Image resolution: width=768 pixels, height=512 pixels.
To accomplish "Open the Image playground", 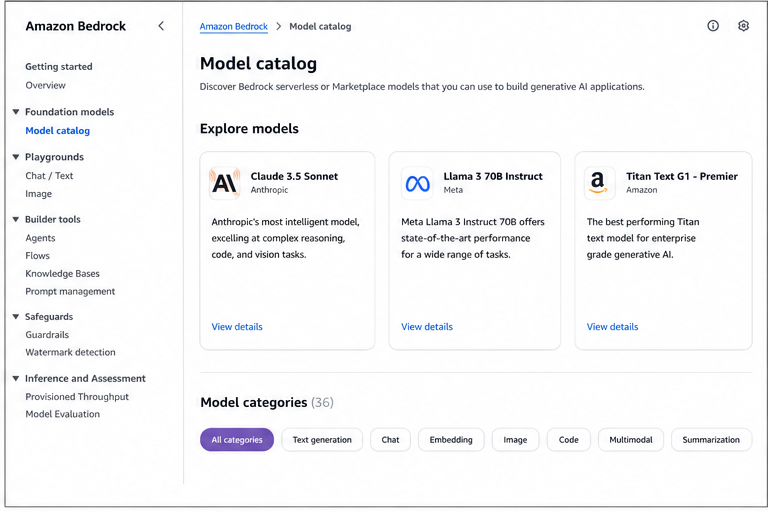I will coord(39,194).
